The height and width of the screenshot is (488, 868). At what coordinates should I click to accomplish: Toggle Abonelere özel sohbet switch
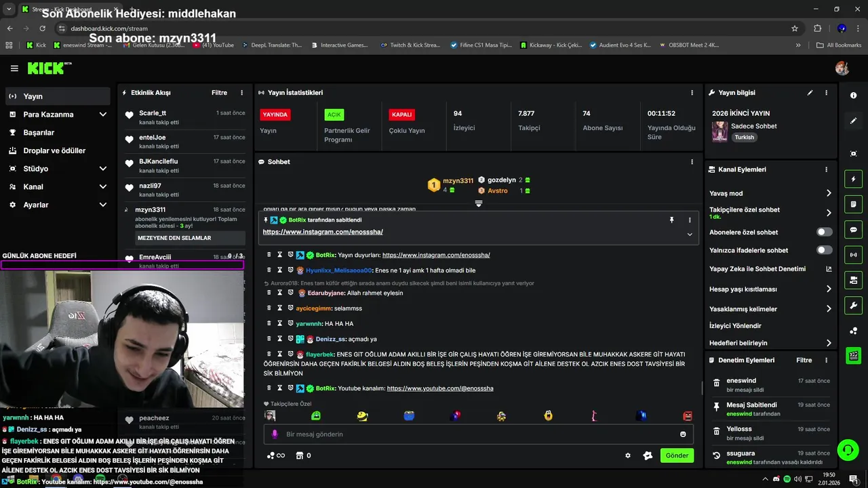[x=825, y=232]
